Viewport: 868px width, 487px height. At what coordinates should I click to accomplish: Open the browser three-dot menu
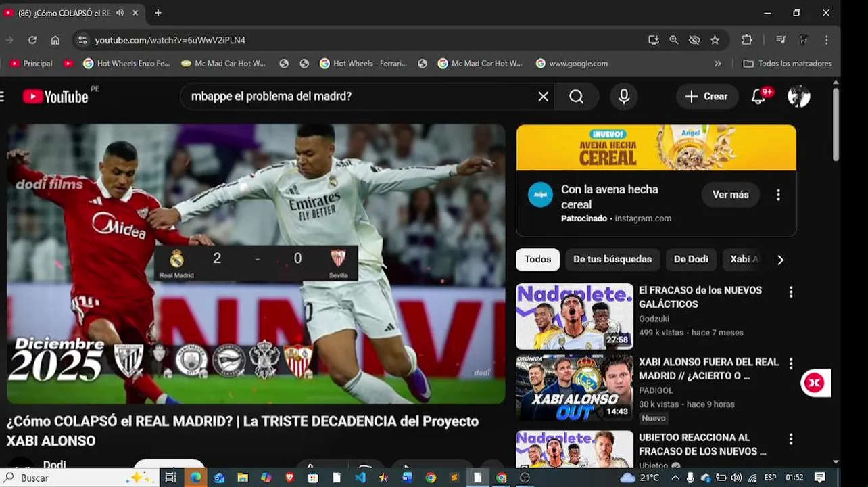pos(826,40)
